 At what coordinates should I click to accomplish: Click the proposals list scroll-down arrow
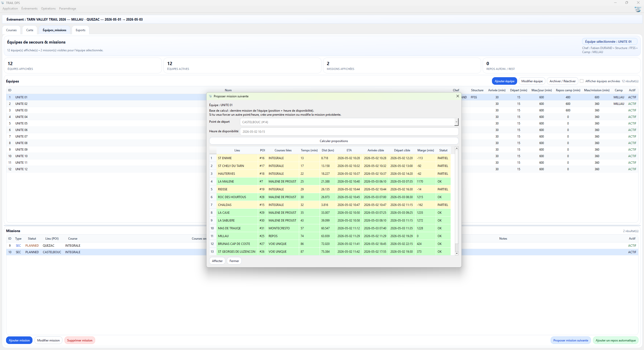(456, 253)
